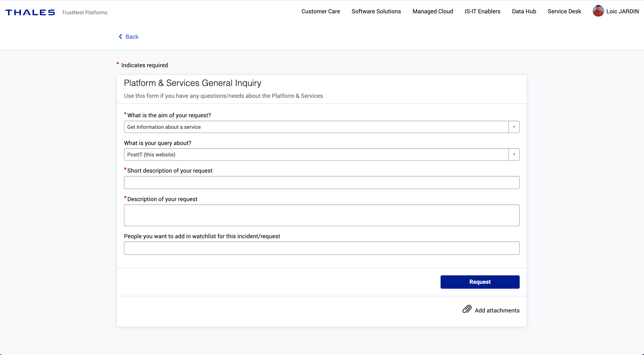The height and width of the screenshot is (355, 644).
Task: Click the Thales logo
Action: [30, 12]
